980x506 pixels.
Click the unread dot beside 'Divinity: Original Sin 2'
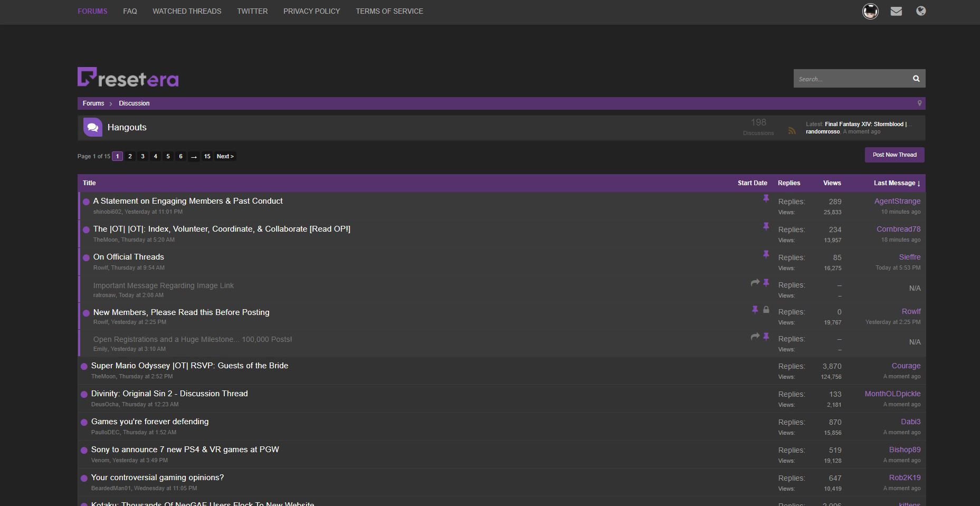(84, 394)
